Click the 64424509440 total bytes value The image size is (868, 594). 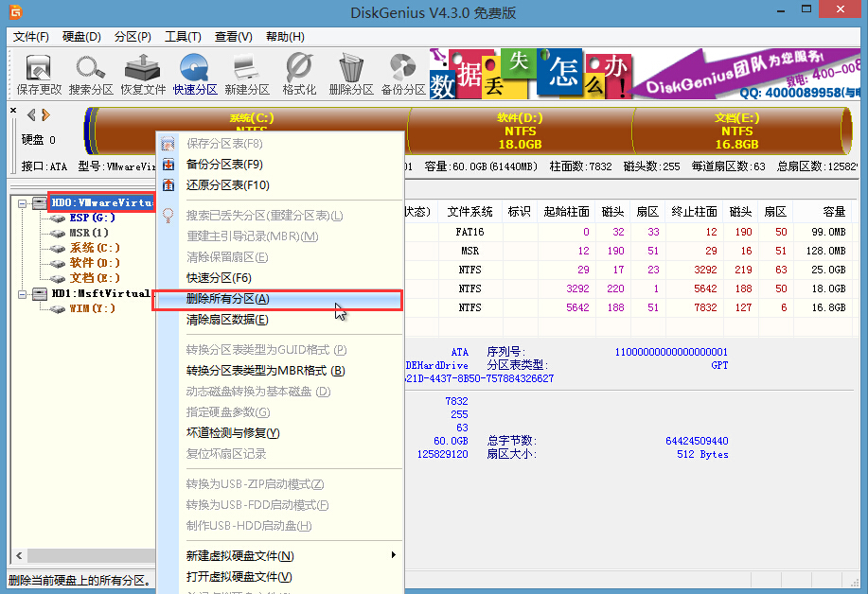pyautogui.click(x=697, y=441)
